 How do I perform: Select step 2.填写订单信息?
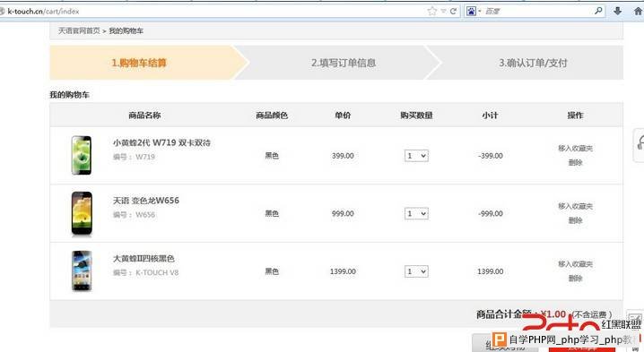pyautogui.click(x=344, y=63)
